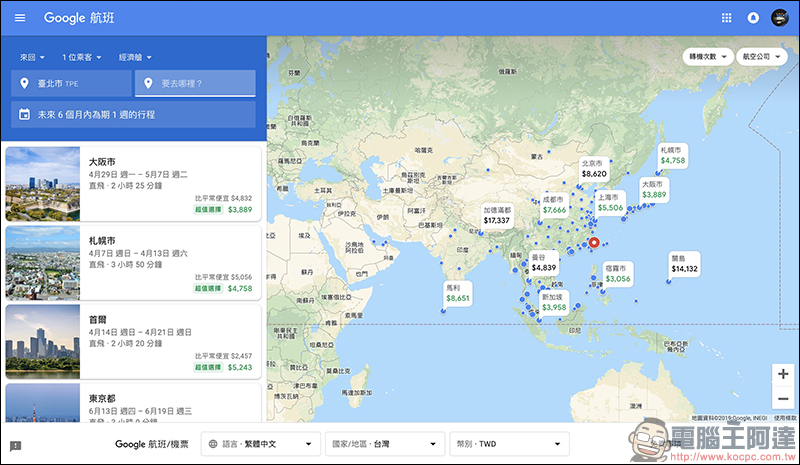Click the calendar icon for trip dates
Viewport: 800px width, 465px height.
pyautogui.click(x=24, y=114)
